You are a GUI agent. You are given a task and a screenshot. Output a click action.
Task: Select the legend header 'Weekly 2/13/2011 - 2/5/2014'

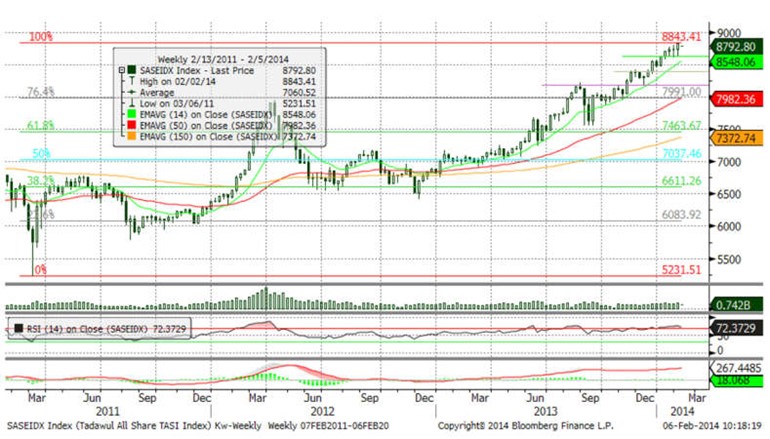pos(223,59)
